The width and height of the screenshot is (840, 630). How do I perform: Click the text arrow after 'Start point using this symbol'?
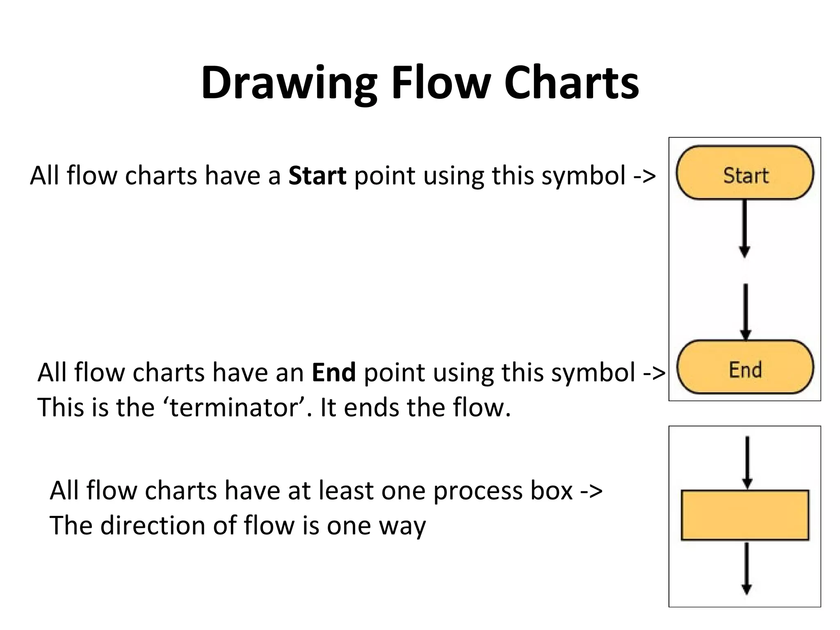click(x=645, y=176)
